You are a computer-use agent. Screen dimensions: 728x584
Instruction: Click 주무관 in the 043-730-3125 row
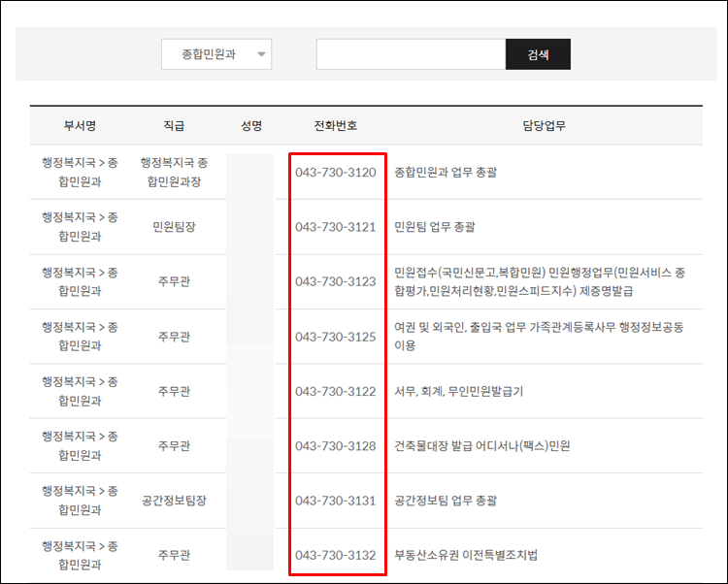point(174,337)
